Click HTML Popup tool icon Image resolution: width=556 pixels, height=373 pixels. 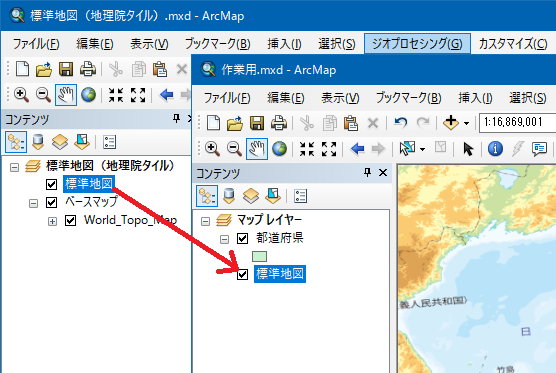tap(539, 149)
